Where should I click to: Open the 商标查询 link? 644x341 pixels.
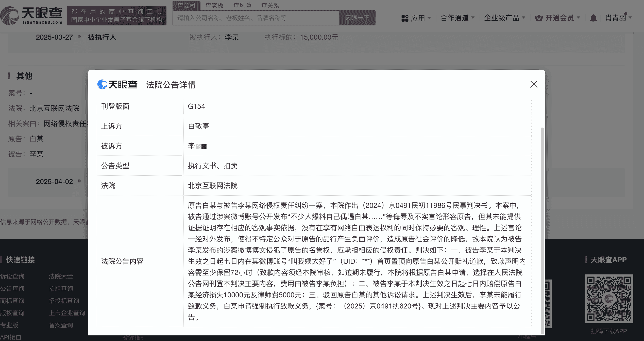point(12,301)
